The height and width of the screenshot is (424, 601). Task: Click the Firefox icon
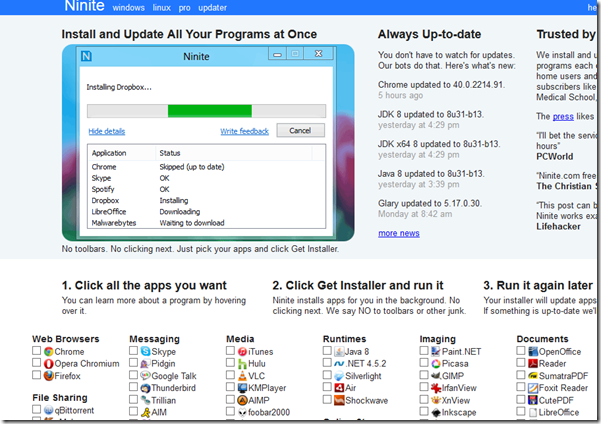[48, 377]
